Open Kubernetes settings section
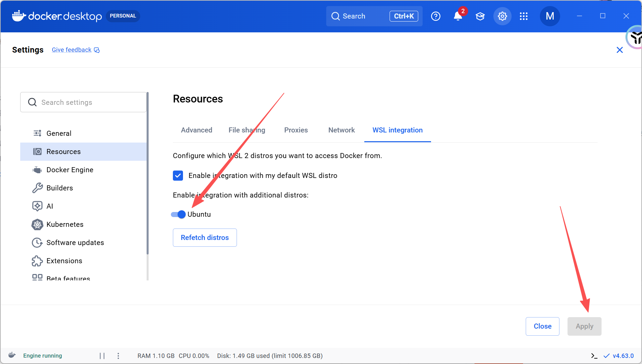The height and width of the screenshot is (364, 642). pos(83,224)
